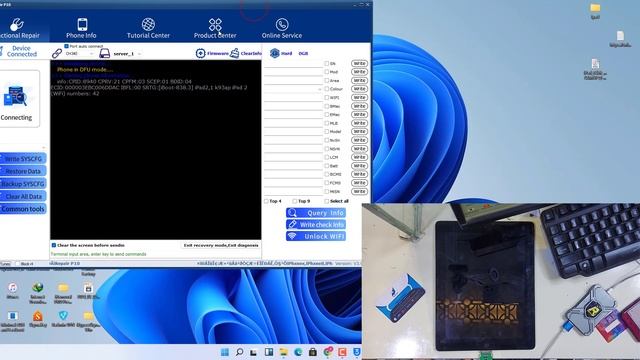
Task: Check the Area checkbox
Action: [327, 80]
